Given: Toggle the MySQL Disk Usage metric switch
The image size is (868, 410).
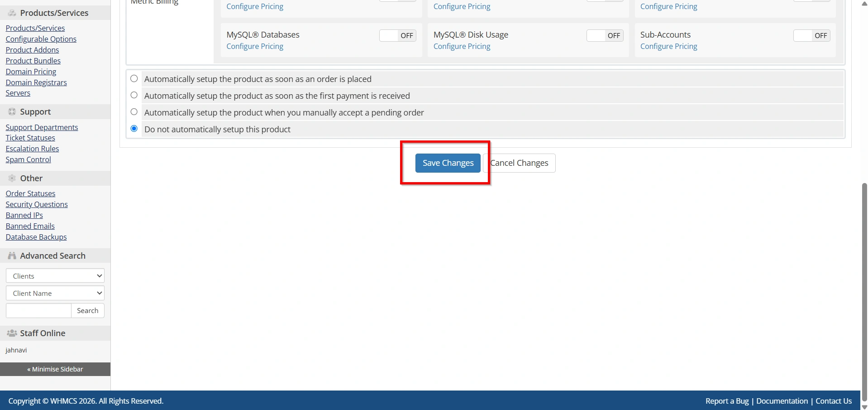Looking at the screenshot, I should pos(605,35).
